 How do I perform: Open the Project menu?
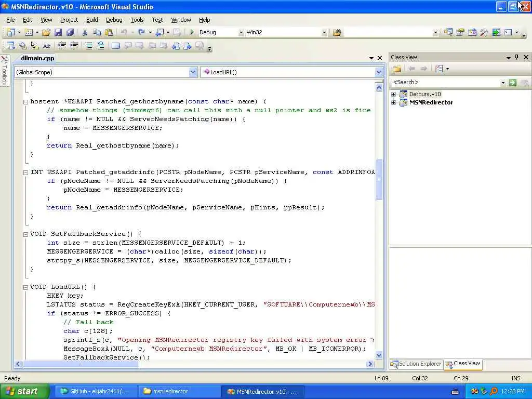pyautogui.click(x=69, y=20)
